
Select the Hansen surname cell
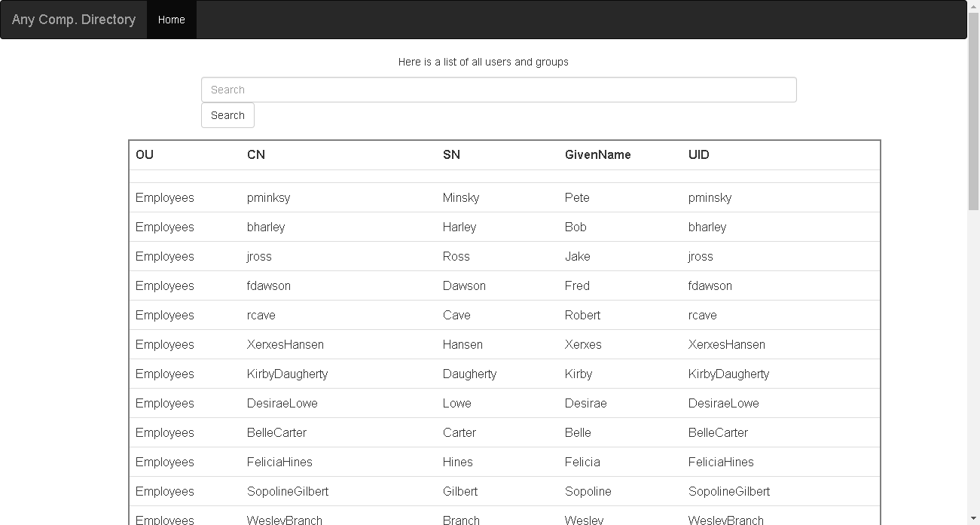tap(463, 344)
